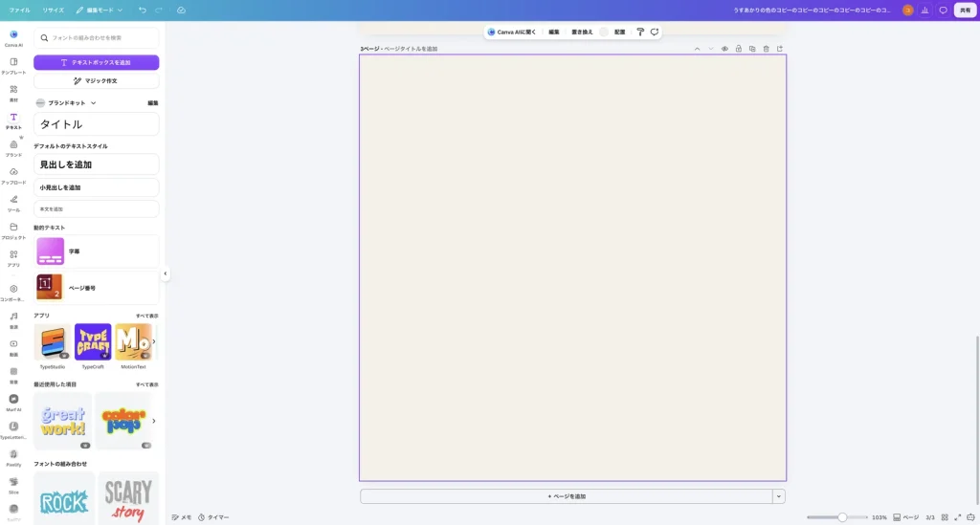
Task: Show more recently used items chevron
Action: pyautogui.click(x=154, y=421)
